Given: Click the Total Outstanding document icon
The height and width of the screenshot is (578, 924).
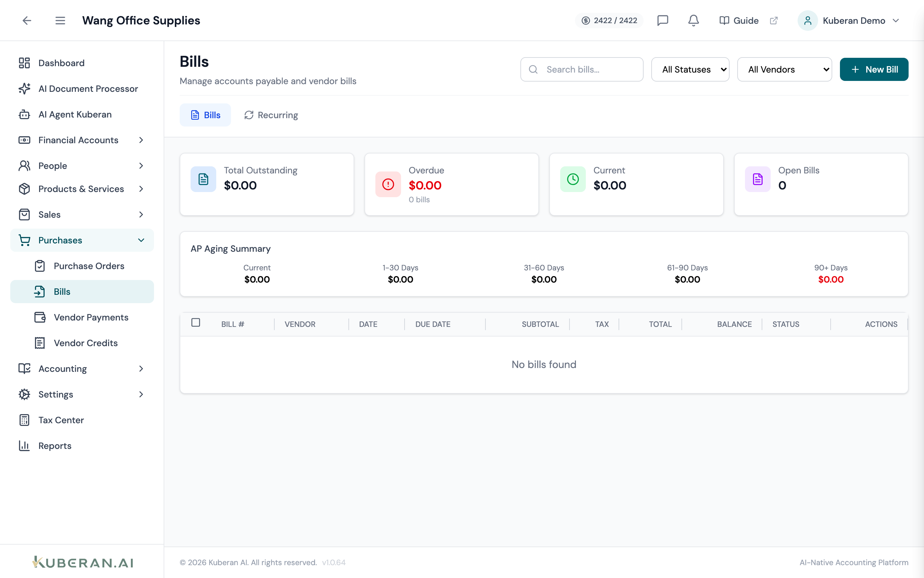Looking at the screenshot, I should [x=203, y=179].
